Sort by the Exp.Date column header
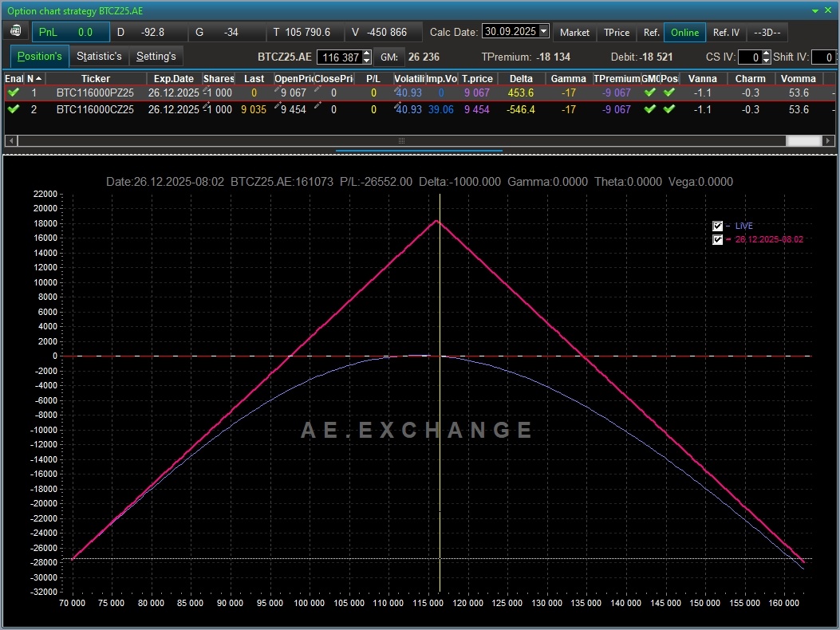The image size is (840, 630). (174, 79)
